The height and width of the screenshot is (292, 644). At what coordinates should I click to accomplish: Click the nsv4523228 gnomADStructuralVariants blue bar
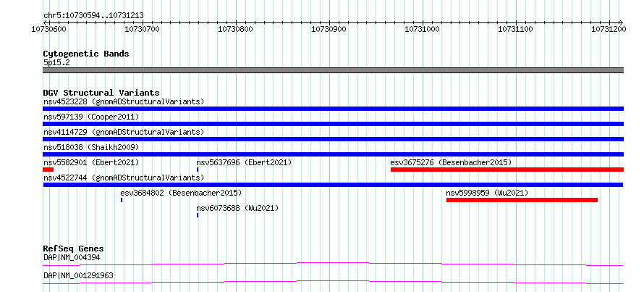point(333,109)
